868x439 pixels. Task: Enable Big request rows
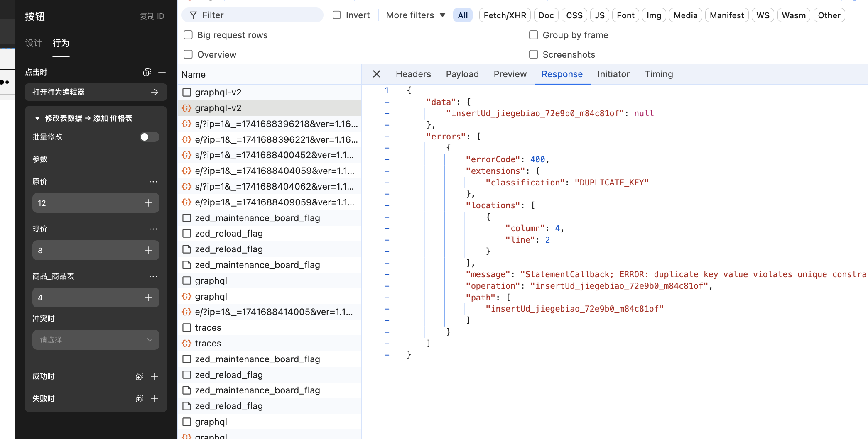coord(188,35)
